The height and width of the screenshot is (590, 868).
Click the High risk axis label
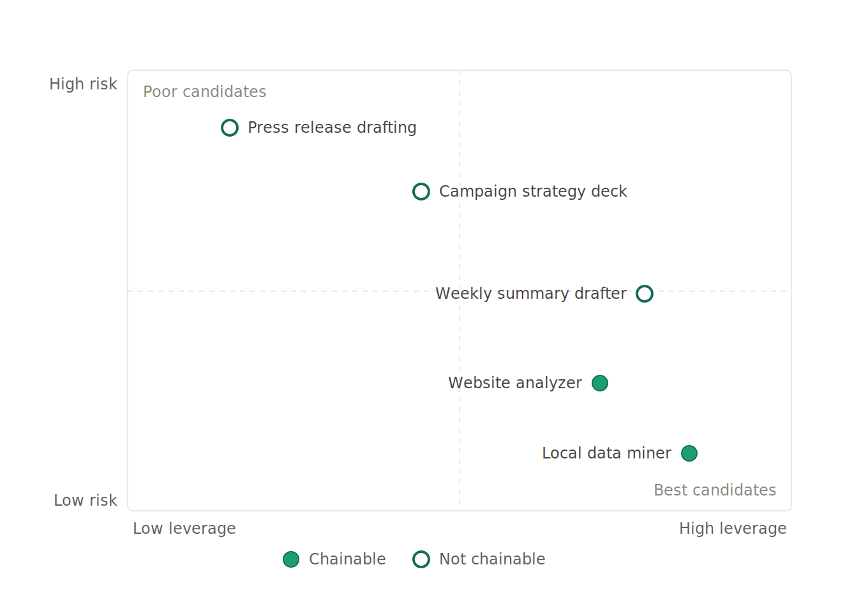pos(83,84)
